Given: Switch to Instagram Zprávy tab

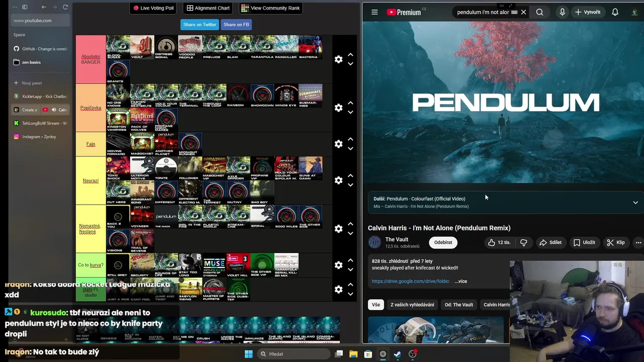Looking at the screenshot, I should point(40,137).
